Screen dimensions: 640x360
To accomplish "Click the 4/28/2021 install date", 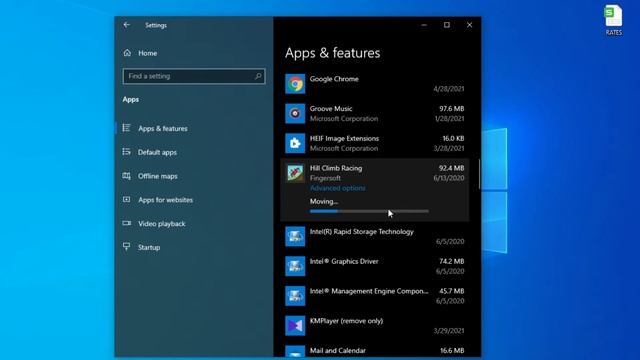I will (x=449, y=89).
